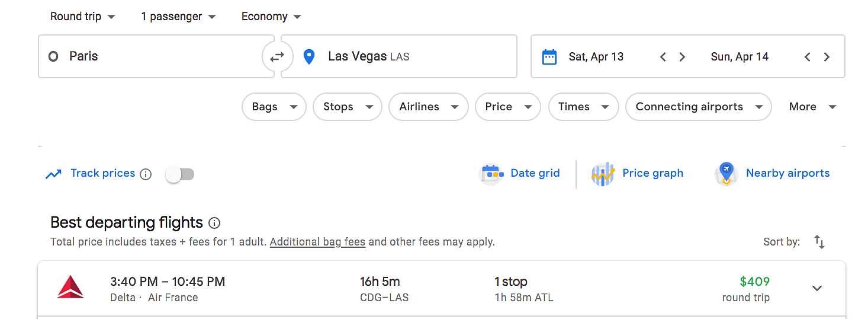The height and width of the screenshot is (319, 868).
Task: Click the sort order arrows icon
Action: point(819,242)
